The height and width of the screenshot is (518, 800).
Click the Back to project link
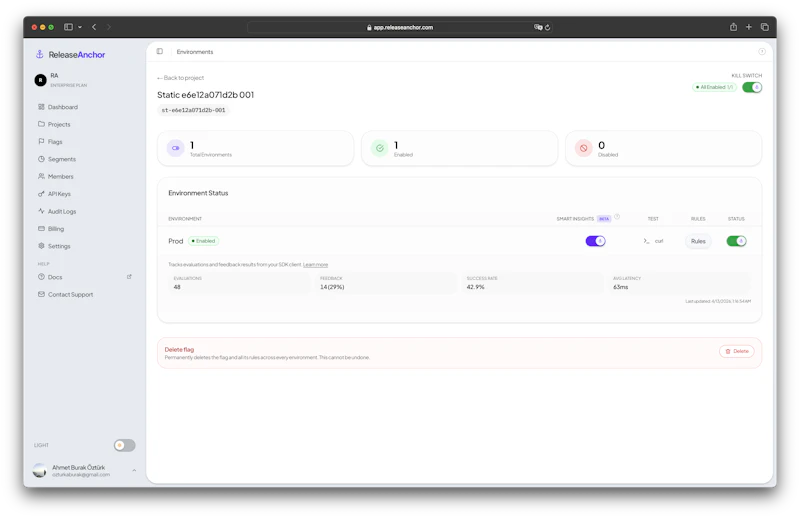coord(181,78)
